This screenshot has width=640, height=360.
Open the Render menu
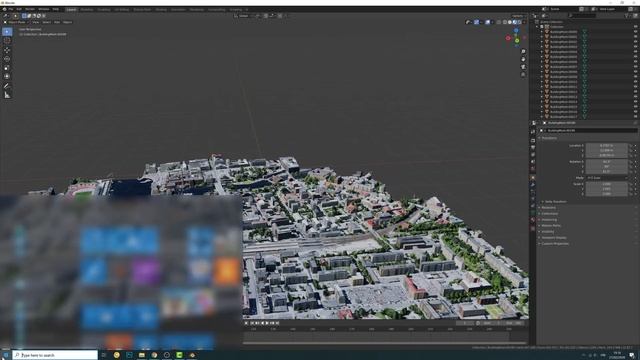(x=30, y=9)
